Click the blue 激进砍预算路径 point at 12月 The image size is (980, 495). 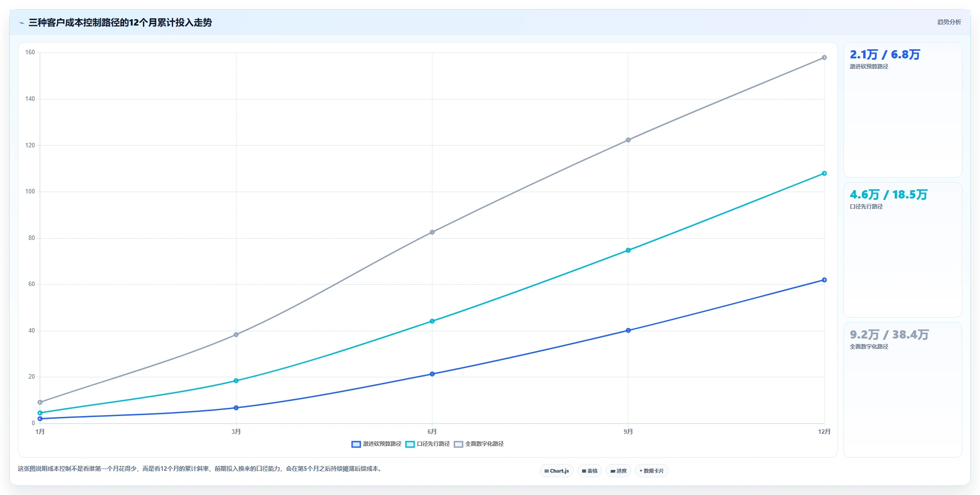click(824, 280)
